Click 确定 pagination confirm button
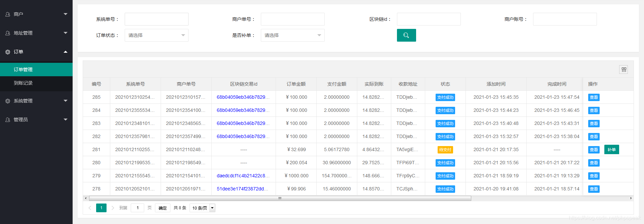 tap(163, 208)
